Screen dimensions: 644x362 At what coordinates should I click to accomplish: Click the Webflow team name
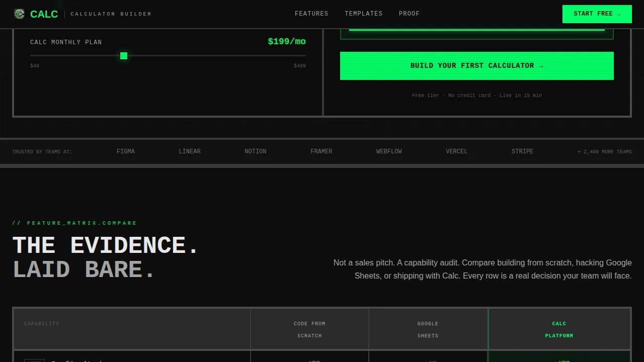(x=389, y=151)
